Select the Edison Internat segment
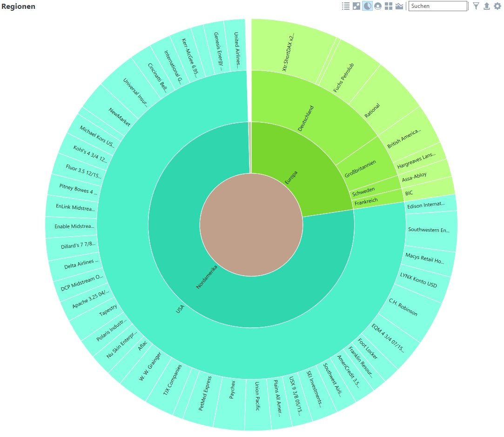Image resolution: width=504 pixels, height=437 pixels. pos(431,205)
